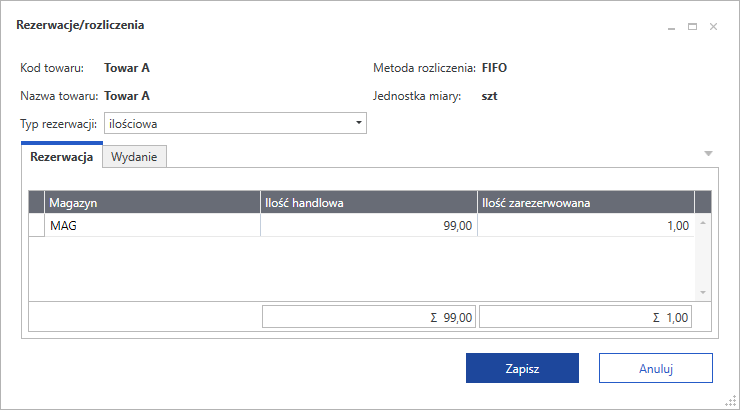Sort by the Magazyn column header

coord(152,203)
